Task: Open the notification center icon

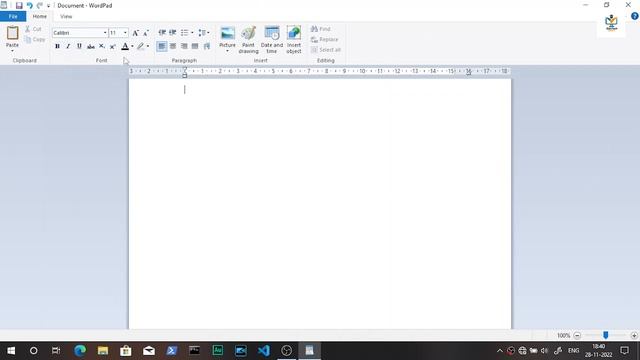Action: (x=624, y=351)
